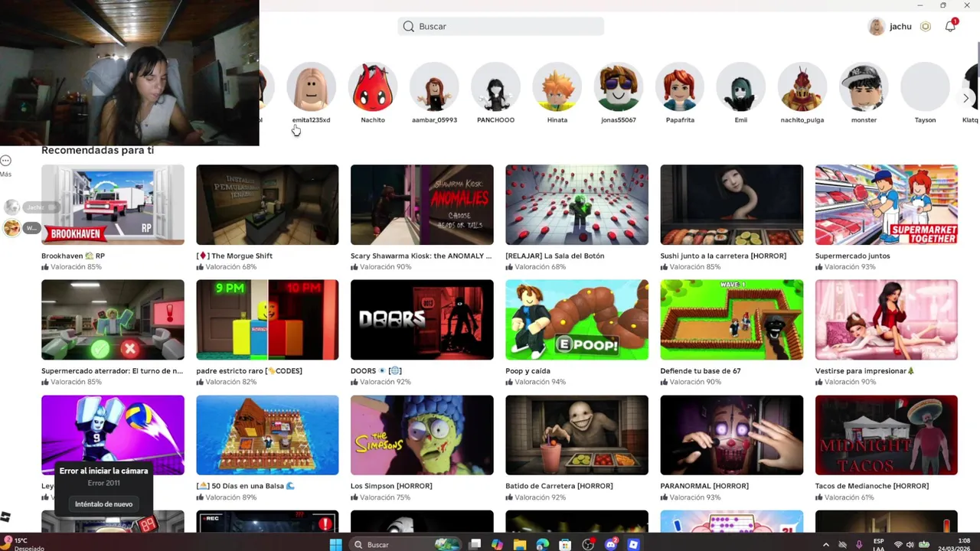Image resolution: width=980 pixels, height=551 pixels.
Task: Show hidden system tray icons
Action: 825,545
